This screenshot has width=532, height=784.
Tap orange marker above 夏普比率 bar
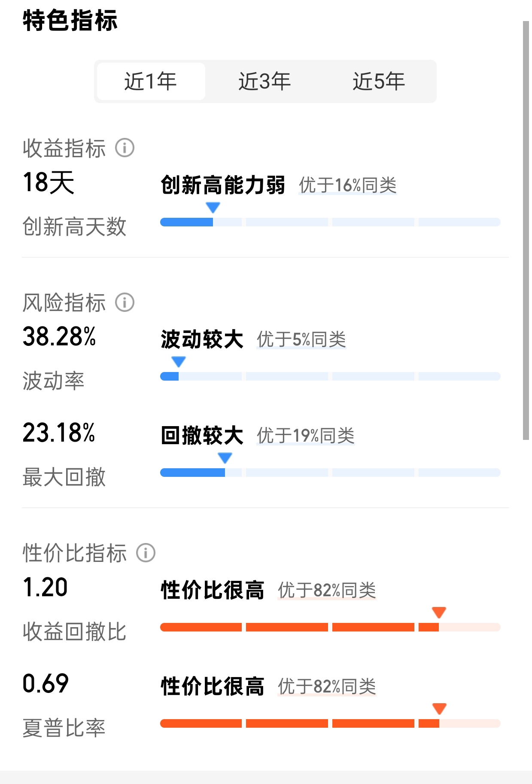pyautogui.click(x=439, y=709)
